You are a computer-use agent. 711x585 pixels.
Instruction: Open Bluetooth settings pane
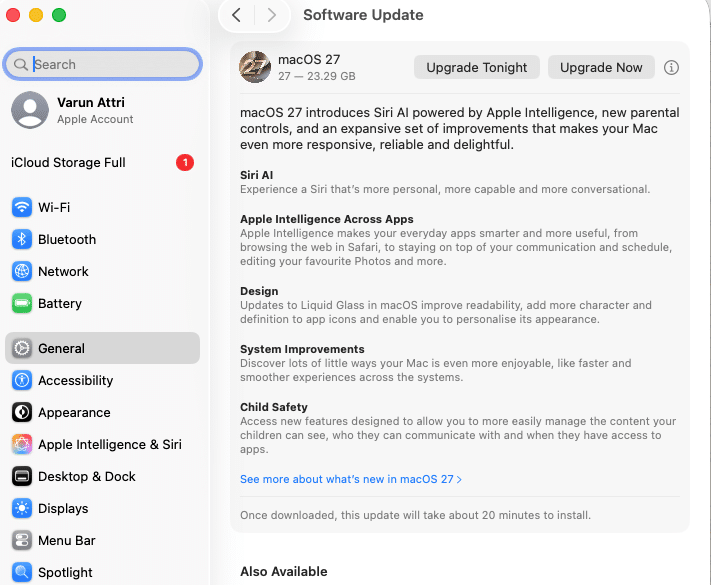[x=102, y=239]
